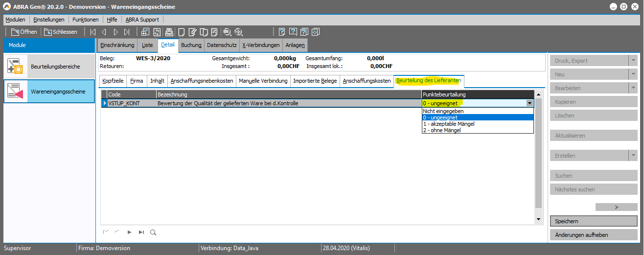Switch to the Buchung tab
Viewport: 644px width, 255px height.
(191, 45)
